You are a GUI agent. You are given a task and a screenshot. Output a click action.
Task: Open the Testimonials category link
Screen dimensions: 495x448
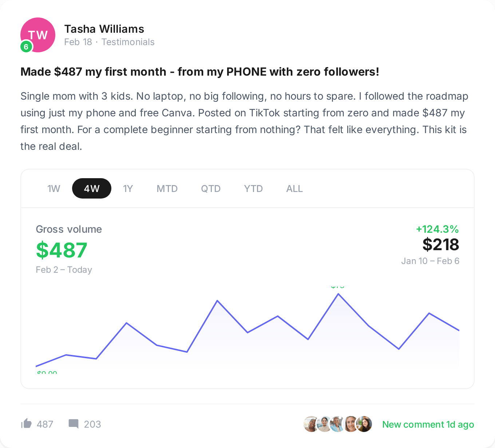(x=128, y=42)
